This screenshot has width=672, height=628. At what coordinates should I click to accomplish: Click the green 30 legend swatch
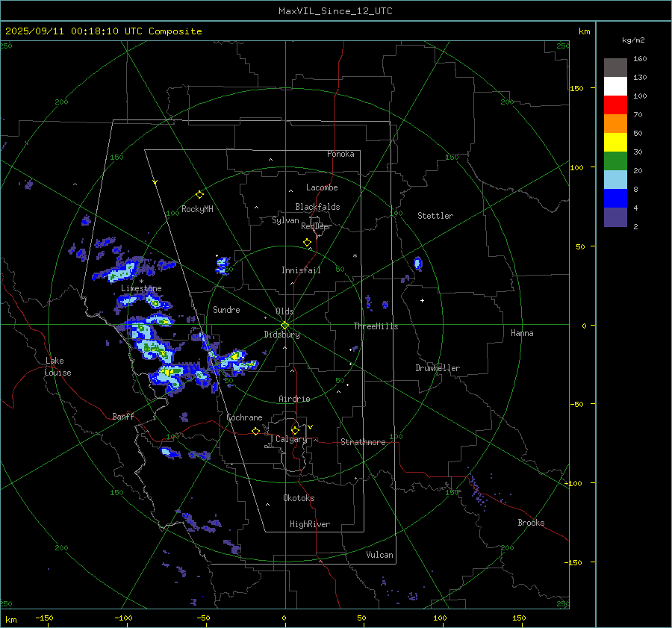coord(615,161)
